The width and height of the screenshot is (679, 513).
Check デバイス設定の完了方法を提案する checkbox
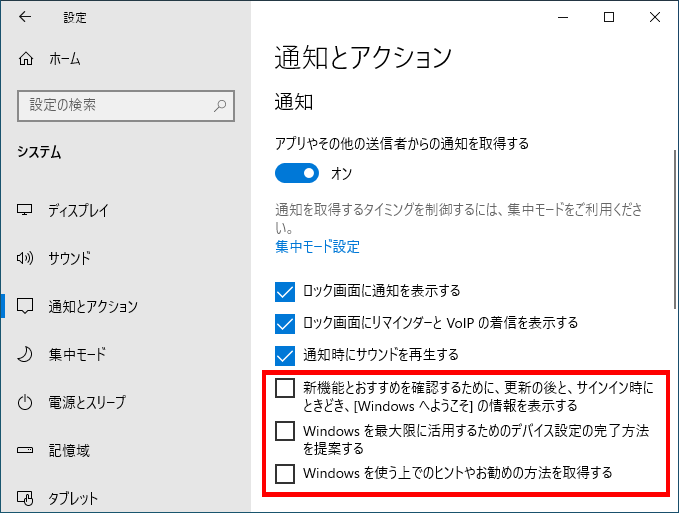(285, 431)
